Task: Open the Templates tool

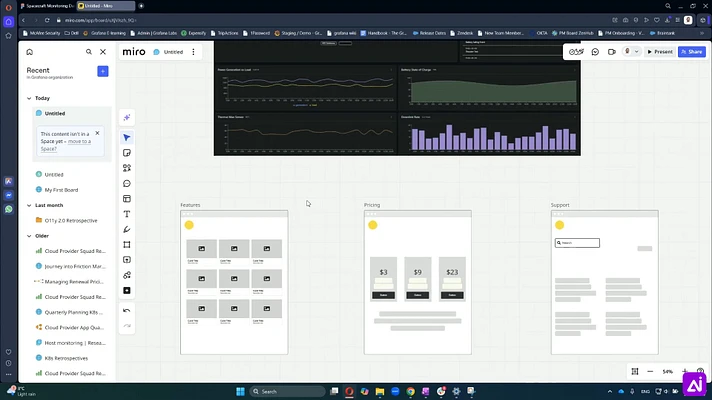Action: pos(127,199)
